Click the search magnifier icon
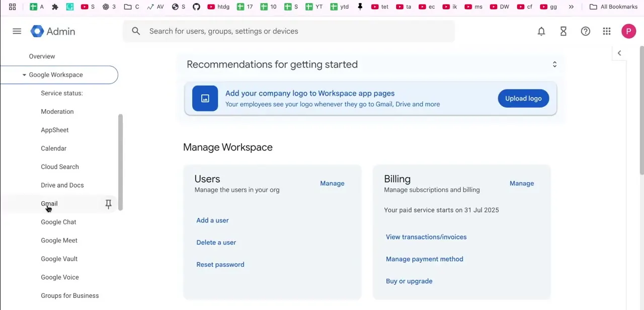The height and width of the screenshot is (310, 644). (136, 31)
